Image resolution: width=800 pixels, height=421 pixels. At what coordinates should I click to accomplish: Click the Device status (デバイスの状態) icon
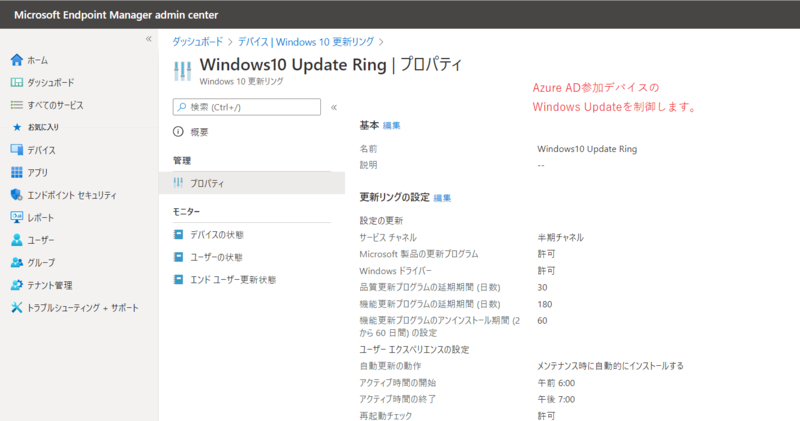[x=178, y=234]
